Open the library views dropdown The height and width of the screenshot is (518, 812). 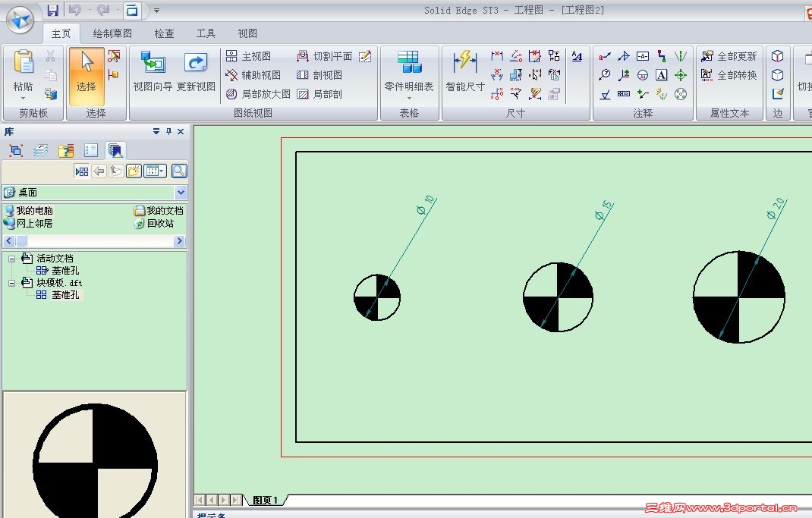point(156,171)
